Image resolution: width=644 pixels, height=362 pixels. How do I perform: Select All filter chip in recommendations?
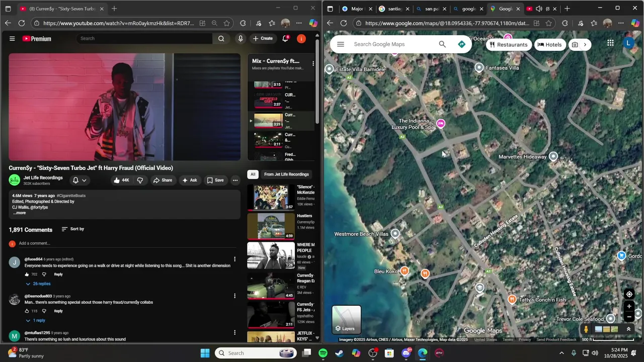[x=253, y=174]
